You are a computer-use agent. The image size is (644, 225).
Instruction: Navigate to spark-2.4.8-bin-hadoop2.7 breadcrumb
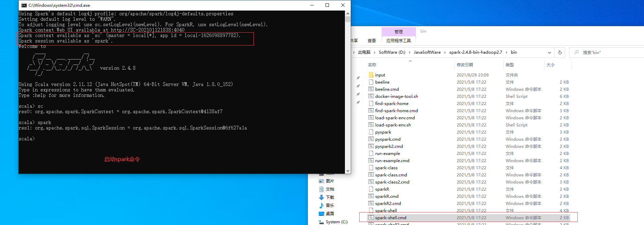[x=476, y=52]
